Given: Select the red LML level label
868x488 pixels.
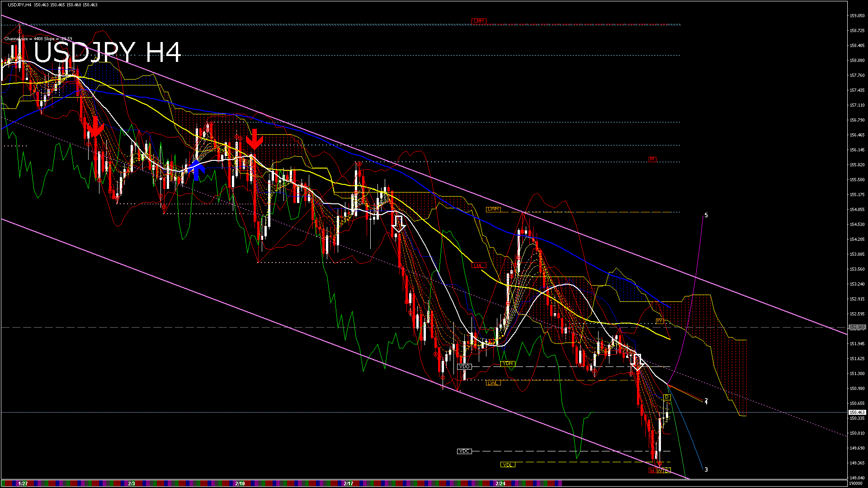Looking at the screenshot, I should 479,266.
